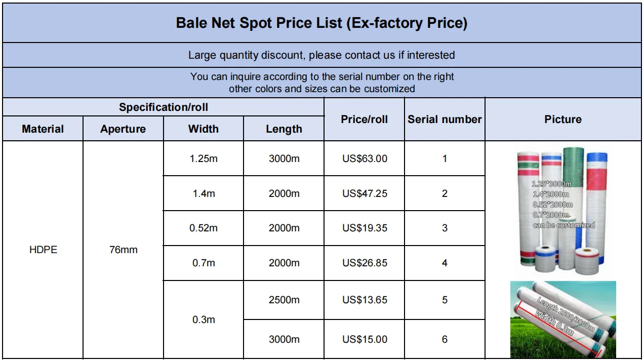This screenshot has width=644, height=362.
Task: Select the US$47.25 price cell
Action: tap(365, 193)
